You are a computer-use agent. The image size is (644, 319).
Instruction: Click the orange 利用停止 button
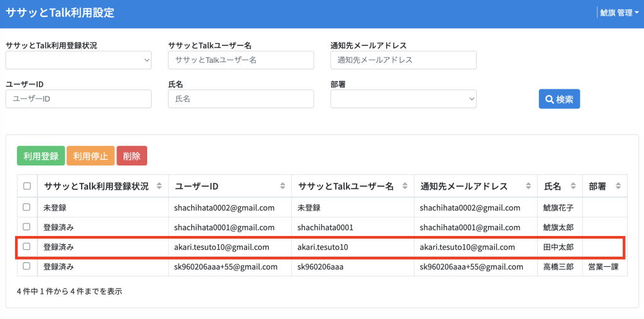(x=91, y=156)
